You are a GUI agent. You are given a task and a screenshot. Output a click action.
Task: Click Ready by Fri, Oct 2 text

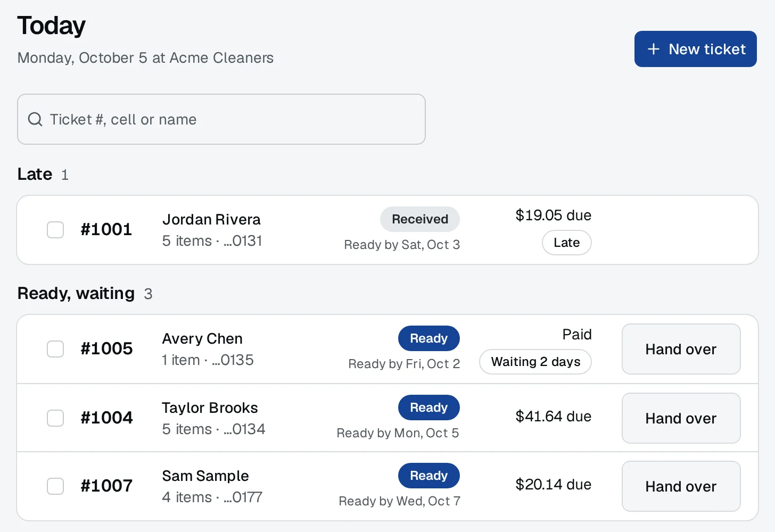pos(404,364)
